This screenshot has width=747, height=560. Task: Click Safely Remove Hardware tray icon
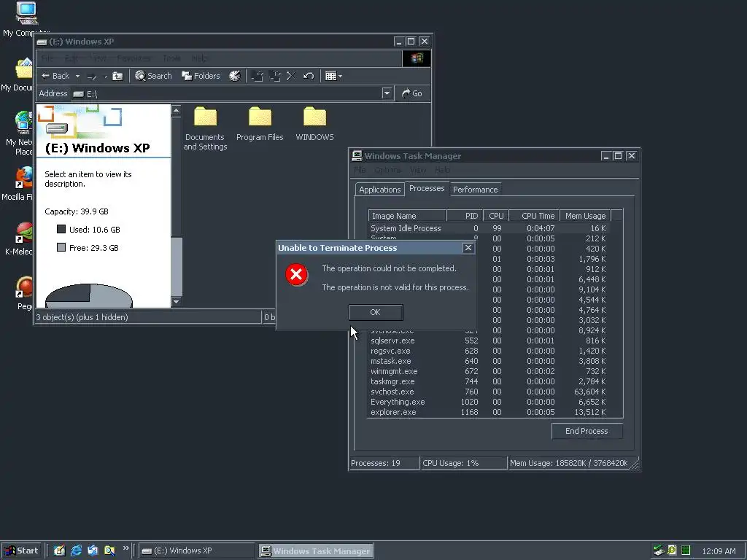tap(659, 551)
